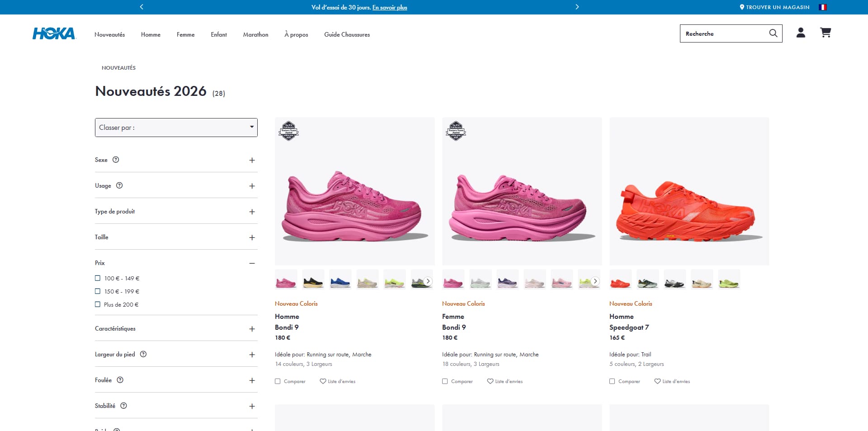Click Trouver un magasin link
The image size is (868, 431).
[774, 7]
